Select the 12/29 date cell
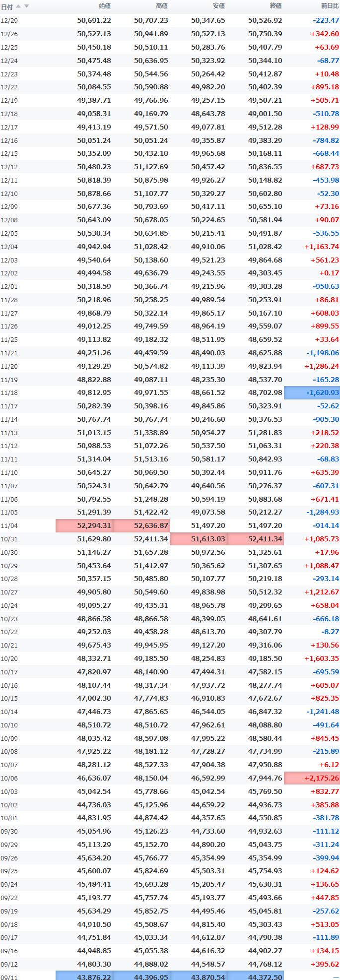This screenshot has height=980, width=340. click(9, 21)
